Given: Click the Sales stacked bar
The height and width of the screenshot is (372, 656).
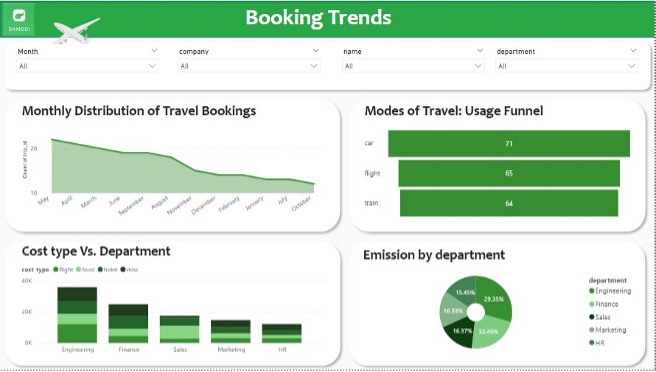Looking at the screenshot, I should tap(179, 330).
